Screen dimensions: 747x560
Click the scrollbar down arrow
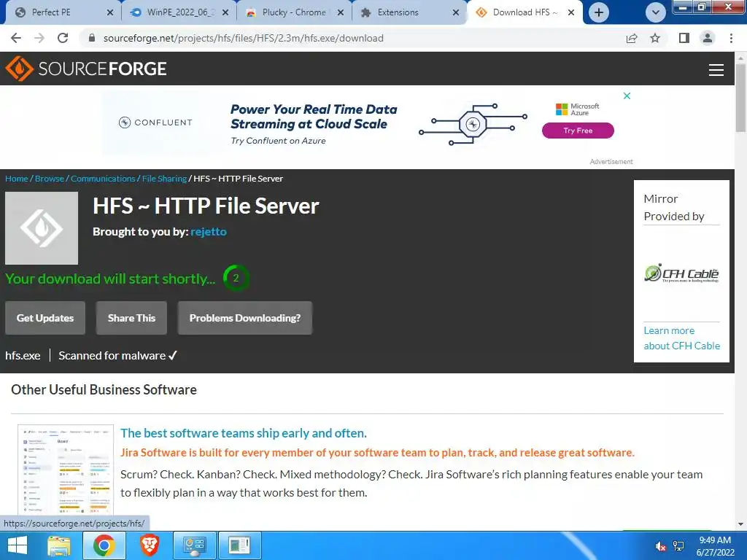pyautogui.click(x=740, y=524)
